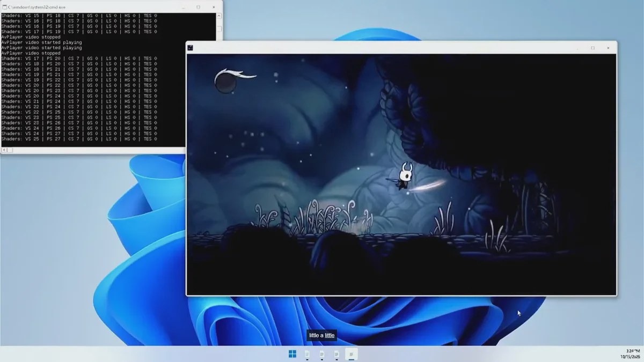Close the cmd.exe console window
The width and height of the screenshot is (644, 362).
pos(214,7)
